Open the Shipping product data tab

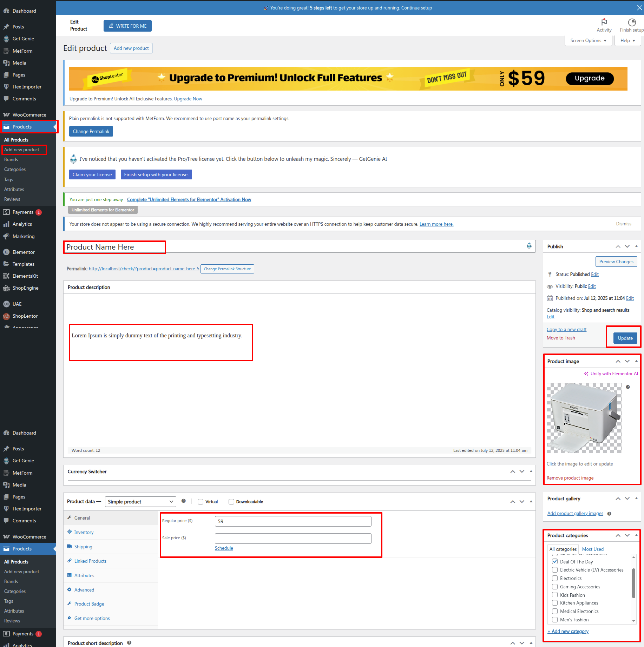pyautogui.click(x=111, y=547)
